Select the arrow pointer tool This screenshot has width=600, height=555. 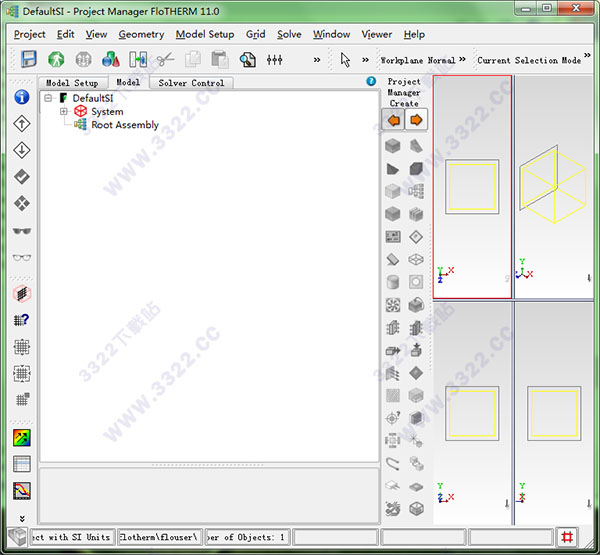[345, 60]
